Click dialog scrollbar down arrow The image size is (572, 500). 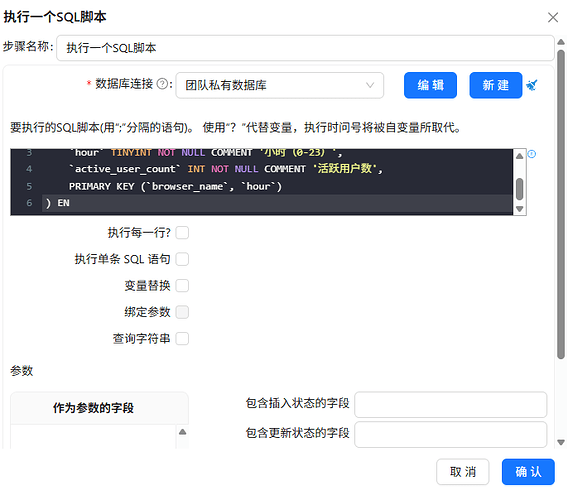tap(561, 442)
